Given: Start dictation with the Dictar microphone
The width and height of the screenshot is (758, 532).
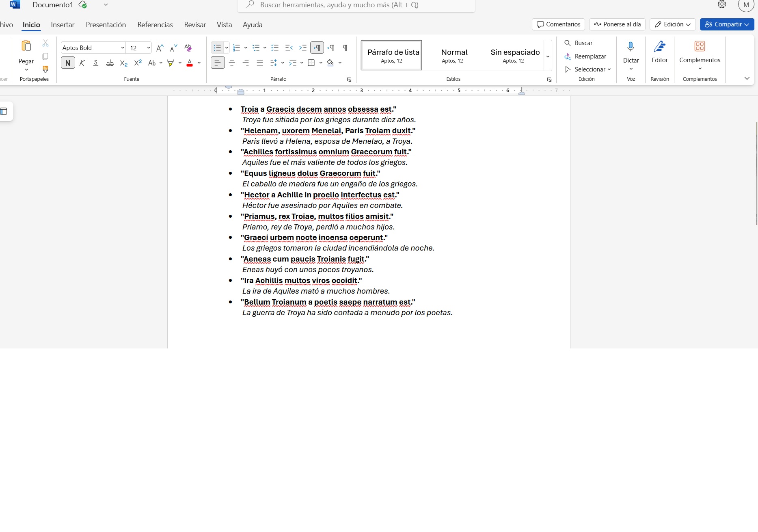Looking at the screenshot, I should coord(631,53).
